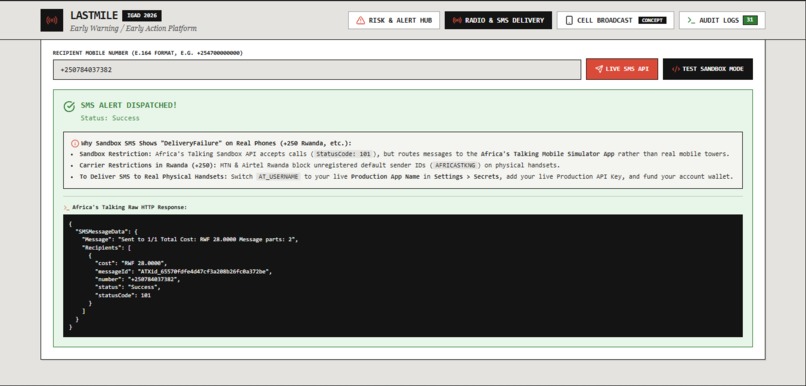Click the "status": "Success" JSON line
This screenshot has width=806, height=386.
(128, 287)
